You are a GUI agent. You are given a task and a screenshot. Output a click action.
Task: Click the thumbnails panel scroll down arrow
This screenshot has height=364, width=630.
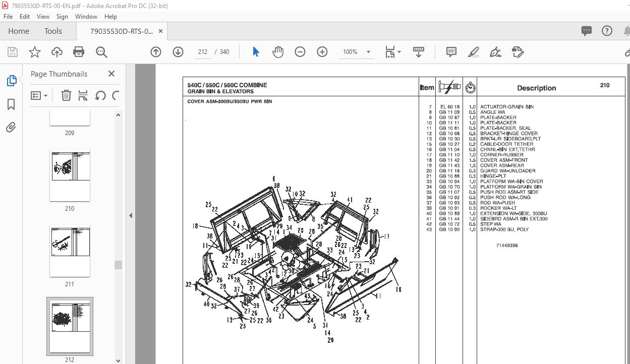click(x=118, y=360)
